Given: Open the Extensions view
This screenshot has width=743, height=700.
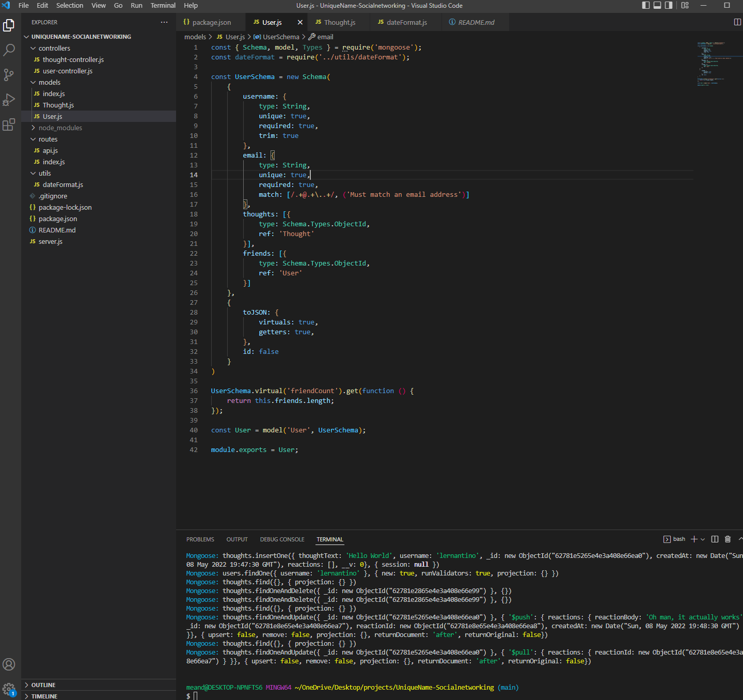Looking at the screenshot, I should pos(9,125).
